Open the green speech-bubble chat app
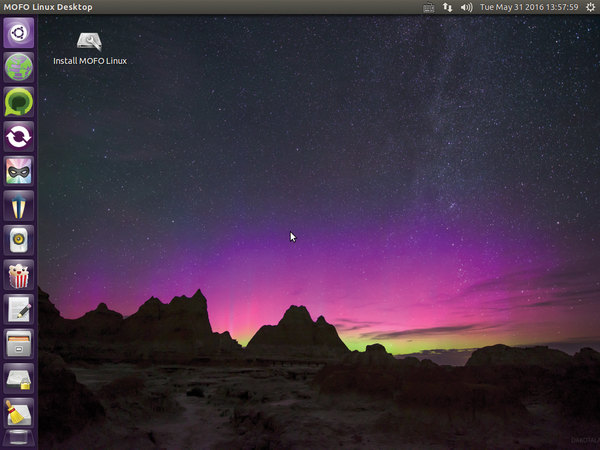Viewport: 600px width, 450px height. [19, 102]
